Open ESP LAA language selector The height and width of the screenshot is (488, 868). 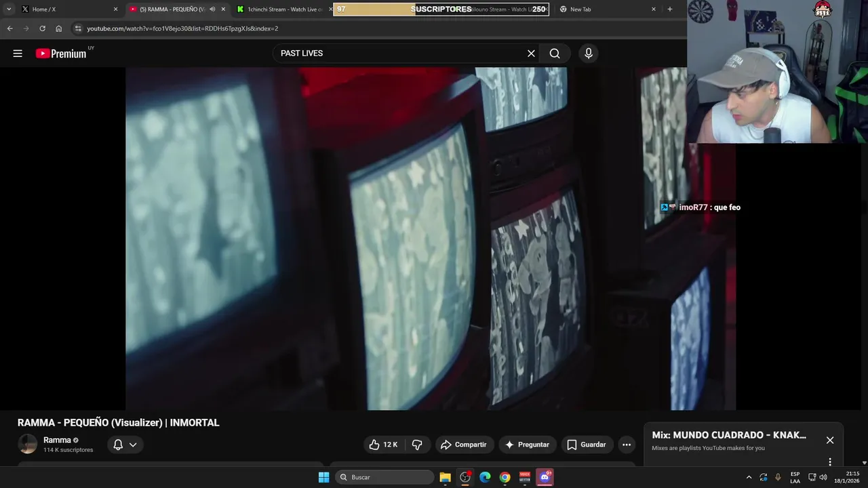795,477
